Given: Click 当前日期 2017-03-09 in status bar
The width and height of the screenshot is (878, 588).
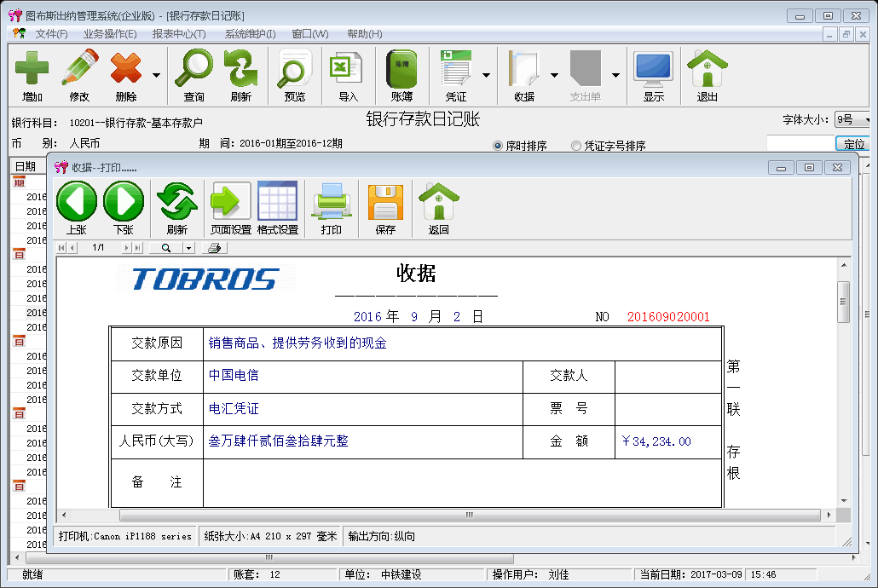Looking at the screenshot, I should pos(691,574).
